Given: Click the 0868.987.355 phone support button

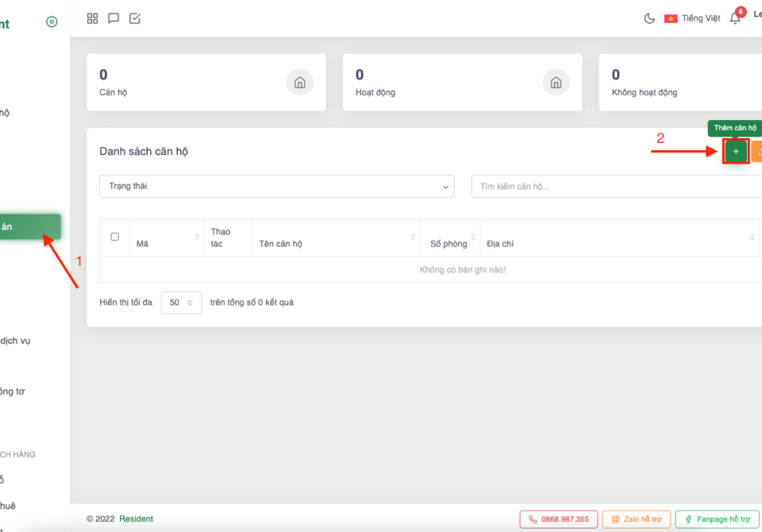Looking at the screenshot, I should (x=559, y=519).
